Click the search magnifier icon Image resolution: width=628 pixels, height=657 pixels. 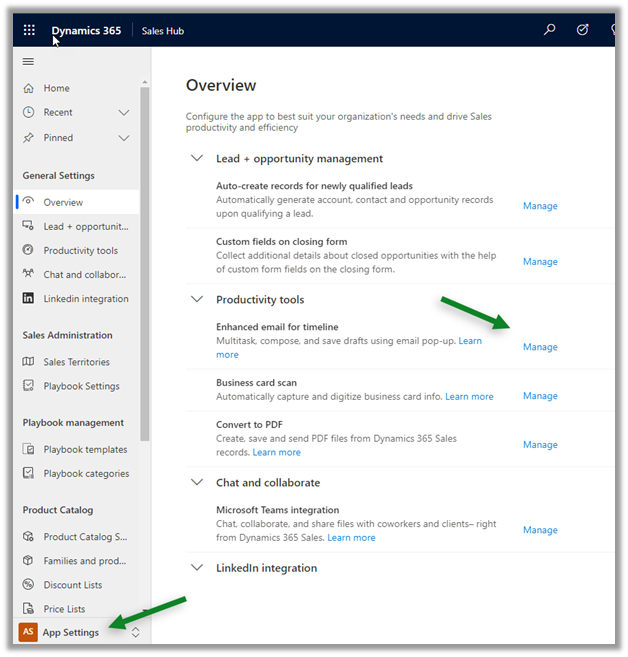pos(549,30)
